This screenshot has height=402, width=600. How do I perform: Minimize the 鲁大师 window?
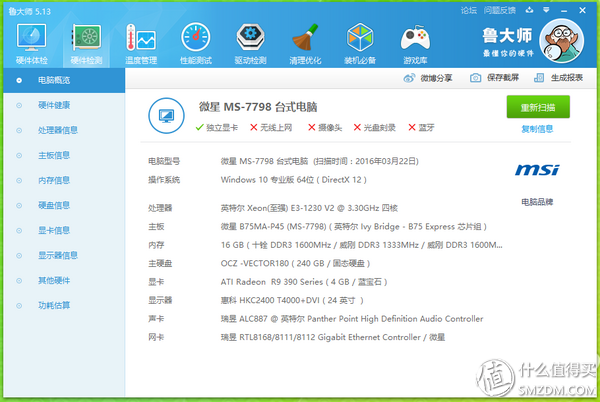pyautogui.click(x=564, y=11)
